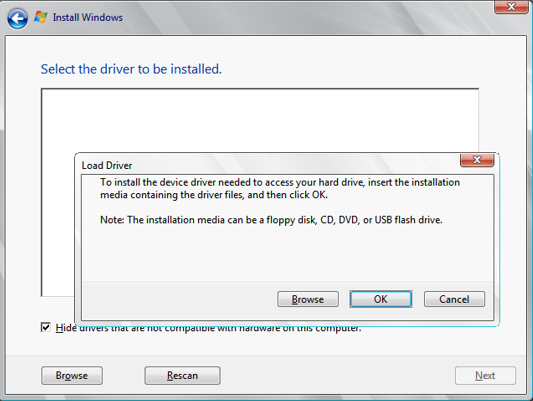Click the Load Driver dialog title
The height and width of the screenshot is (401, 533).
point(107,165)
